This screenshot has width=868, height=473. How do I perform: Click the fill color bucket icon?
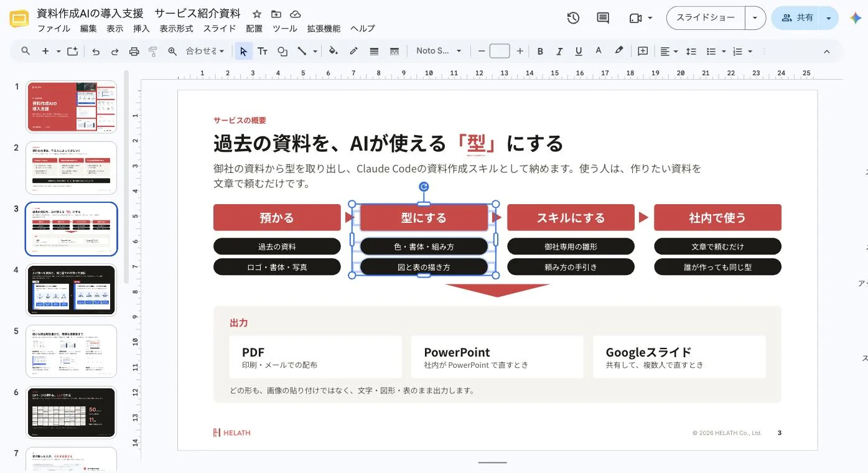click(334, 51)
